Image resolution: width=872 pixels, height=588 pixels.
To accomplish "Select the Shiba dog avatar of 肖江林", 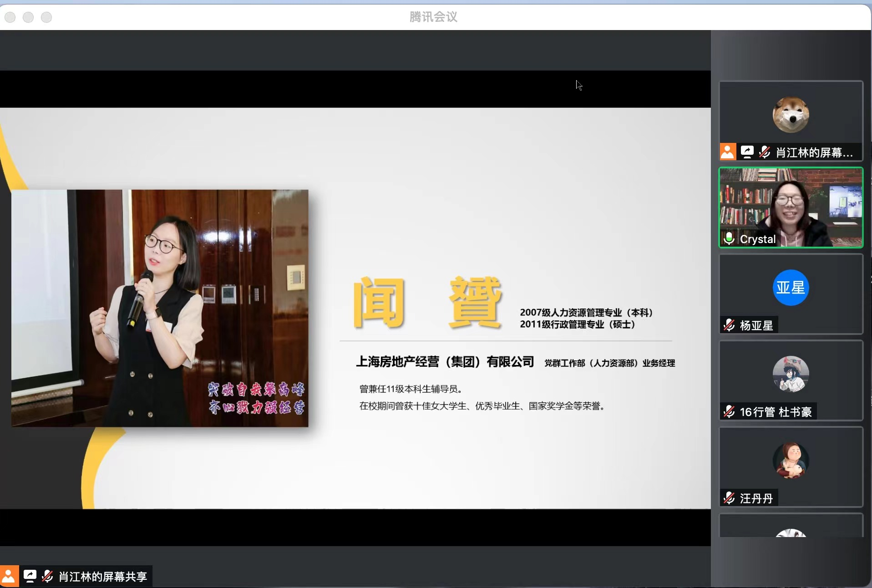I will pyautogui.click(x=791, y=115).
